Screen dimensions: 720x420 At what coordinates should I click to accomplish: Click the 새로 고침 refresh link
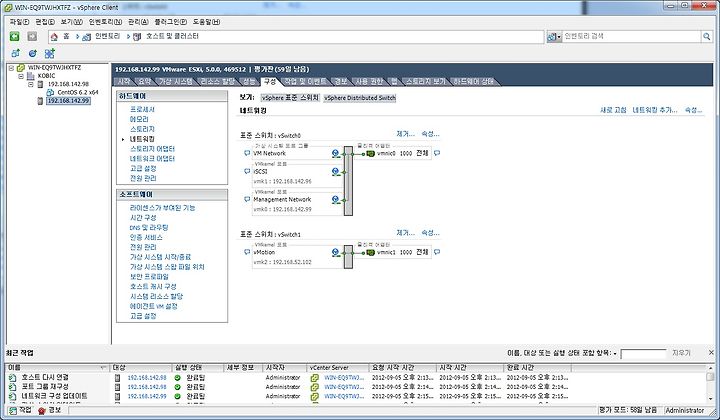click(x=613, y=110)
